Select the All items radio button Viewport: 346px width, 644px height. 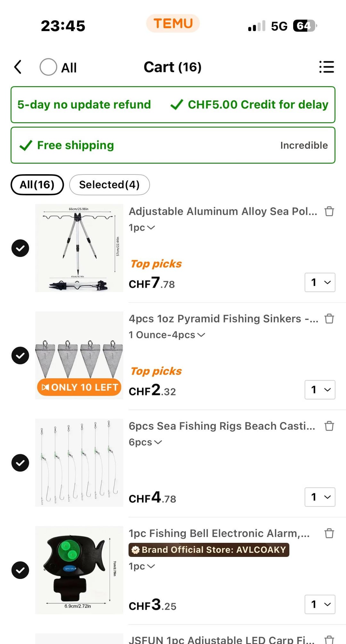click(48, 67)
